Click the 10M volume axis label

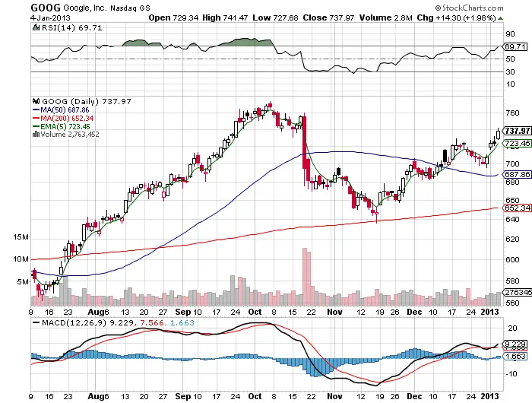[x=21, y=259]
